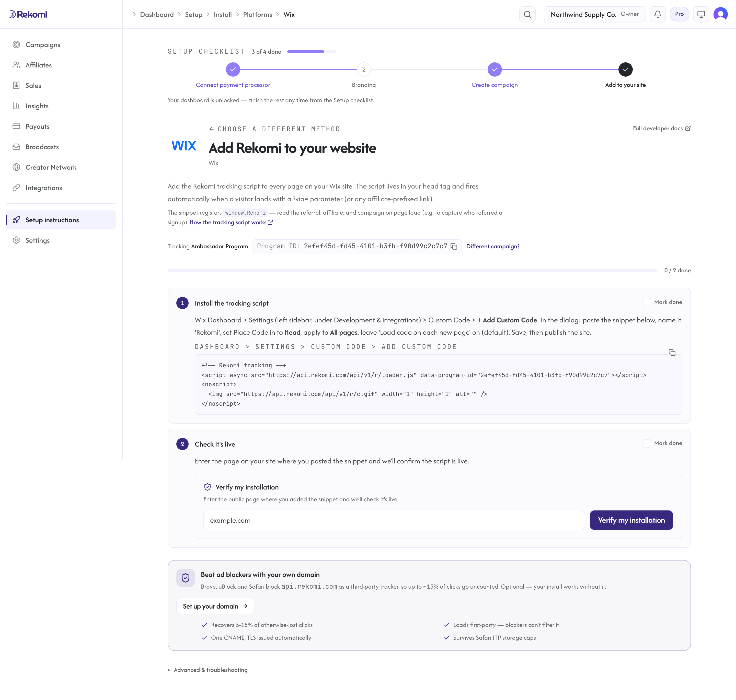The image size is (736, 700).
Task: Click the Wix breadcrumb item
Action: [x=289, y=15]
